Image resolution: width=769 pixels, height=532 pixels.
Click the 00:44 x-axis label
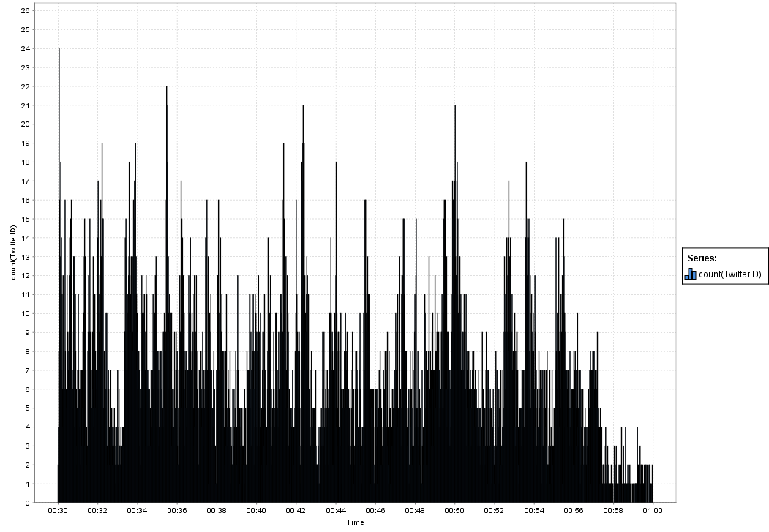tap(335, 511)
